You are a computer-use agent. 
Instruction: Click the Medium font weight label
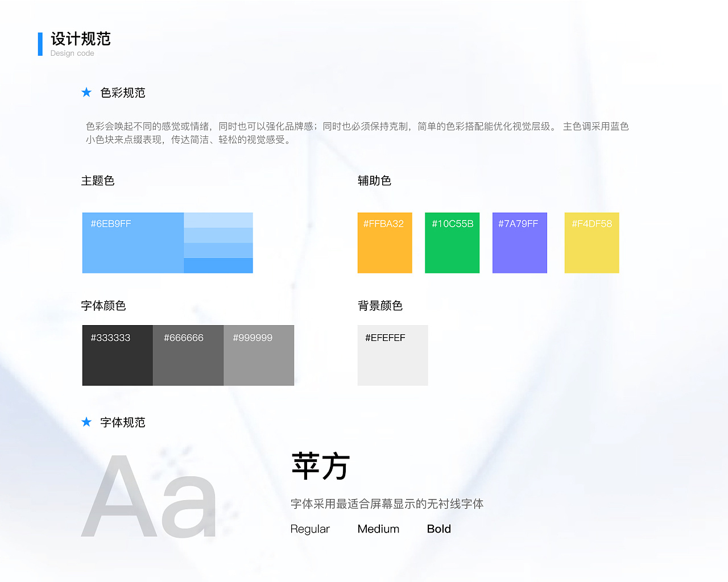(378, 529)
